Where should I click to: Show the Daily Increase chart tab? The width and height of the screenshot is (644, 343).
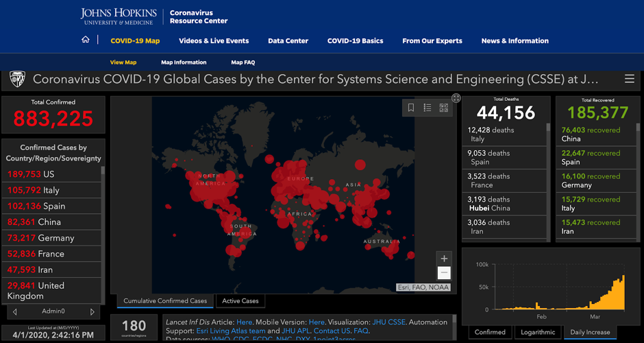tap(590, 332)
